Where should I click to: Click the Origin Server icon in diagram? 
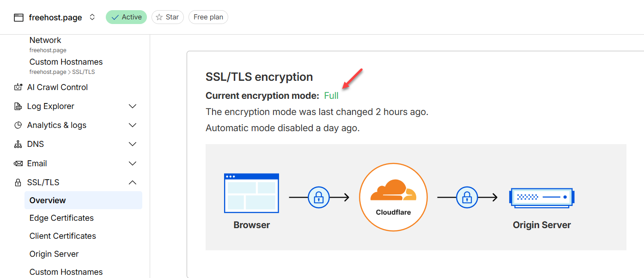point(541,197)
